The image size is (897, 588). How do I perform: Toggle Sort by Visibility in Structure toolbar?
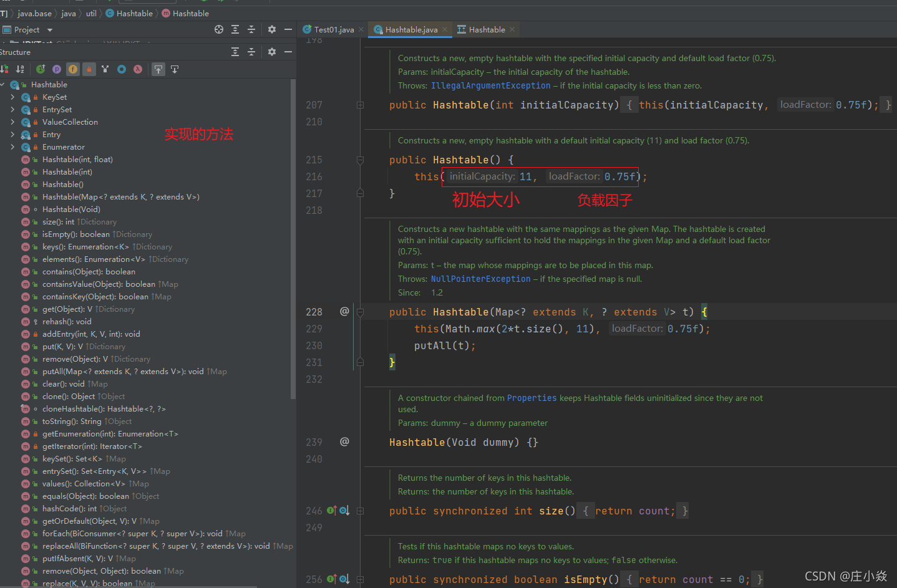(x=4, y=69)
